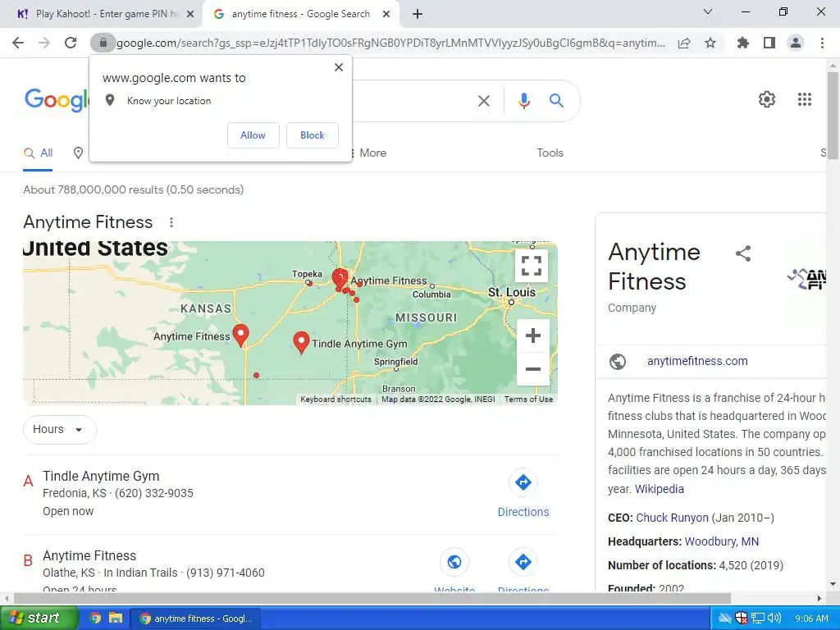Reload the current page
The width and height of the screenshot is (840, 630).
coord(71,43)
